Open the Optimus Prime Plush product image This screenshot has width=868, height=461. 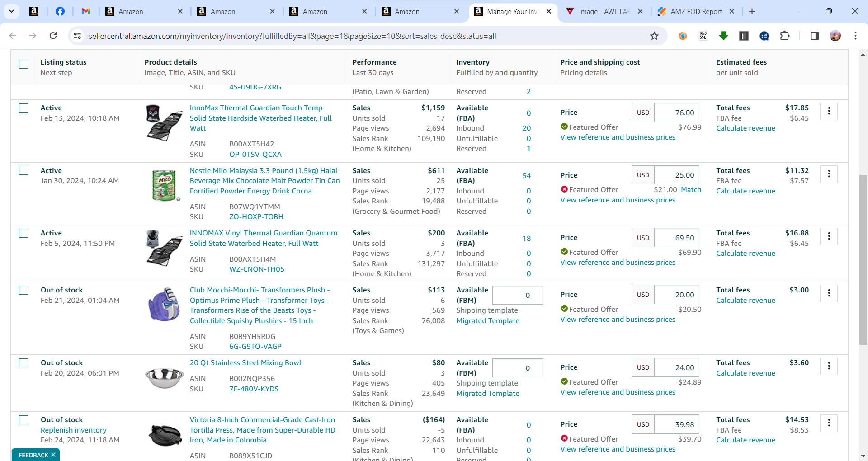click(164, 305)
